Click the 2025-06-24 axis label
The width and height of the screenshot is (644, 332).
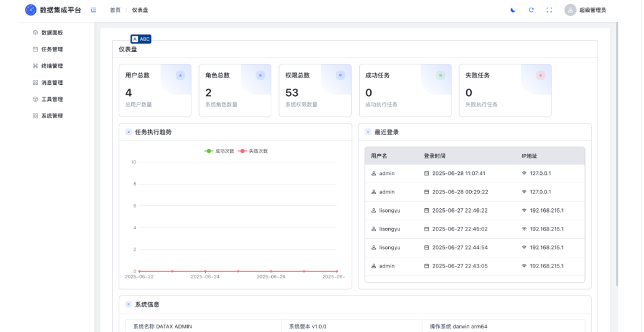pyautogui.click(x=205, y=277)
